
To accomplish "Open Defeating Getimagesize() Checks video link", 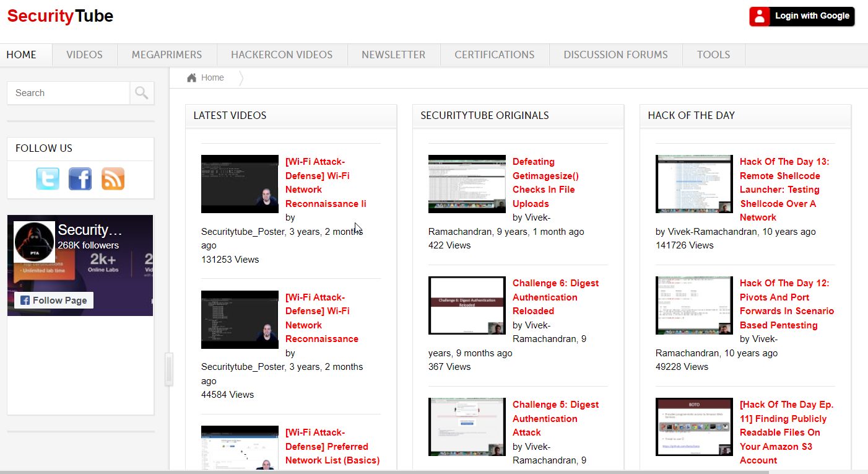I will coord(544,182).
